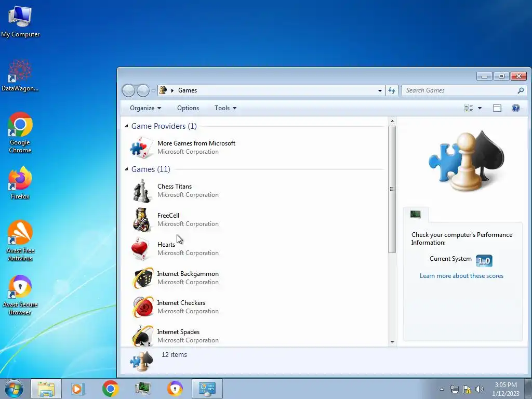Screen dimensions: 532x399
Task: Open the More Games from Microsoft icon
Action: coord(142,148)
